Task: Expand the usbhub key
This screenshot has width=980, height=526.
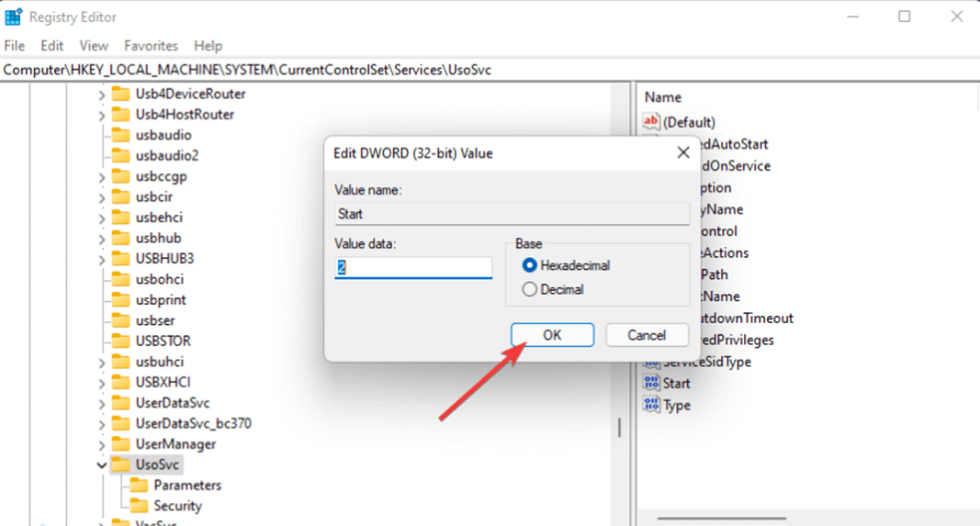Action: 101,240
